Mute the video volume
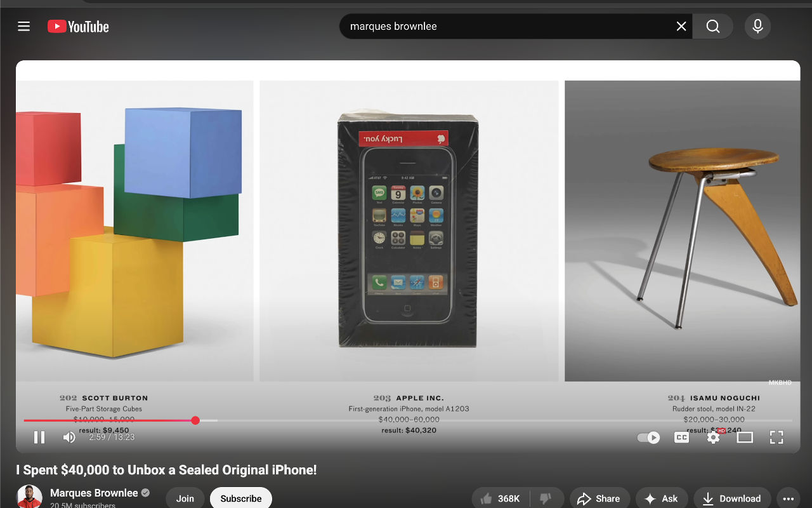This screenshot has height=508, width=812. click(x=69, y=437)
